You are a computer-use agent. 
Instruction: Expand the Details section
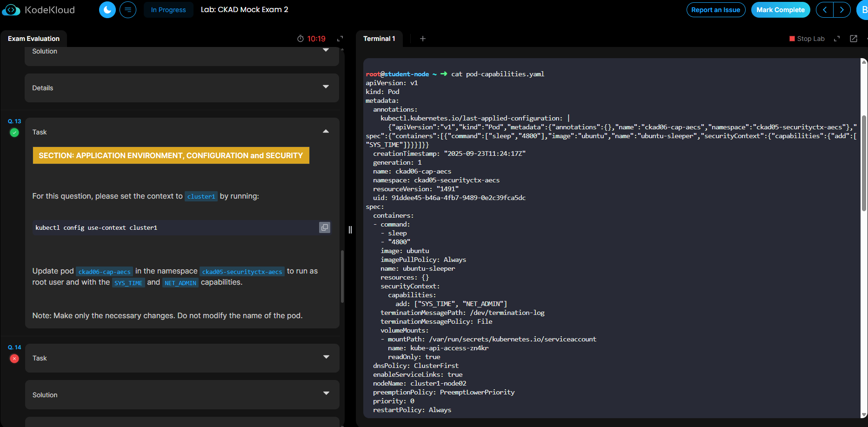click(x=326, y=87)
